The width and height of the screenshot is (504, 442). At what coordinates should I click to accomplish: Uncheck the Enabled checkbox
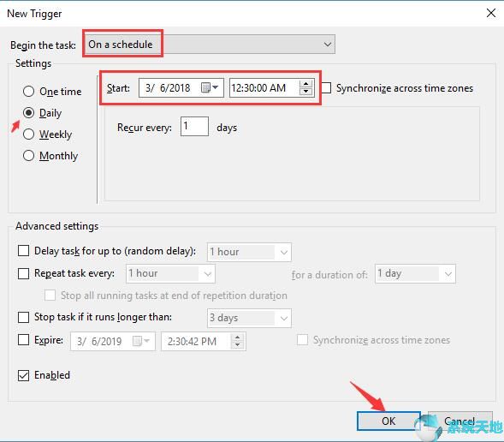23,375
